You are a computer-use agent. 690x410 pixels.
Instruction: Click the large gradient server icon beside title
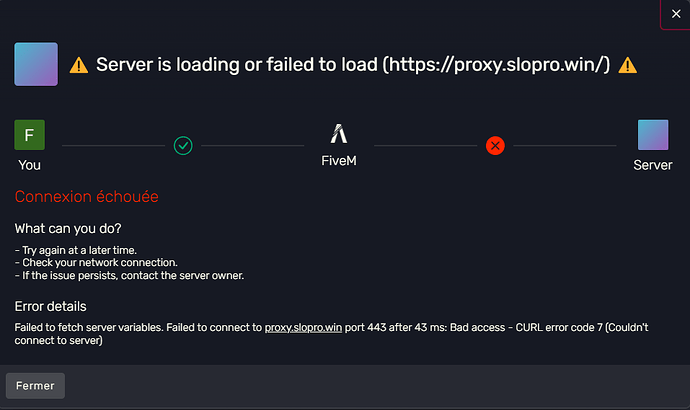pos(36,64)
